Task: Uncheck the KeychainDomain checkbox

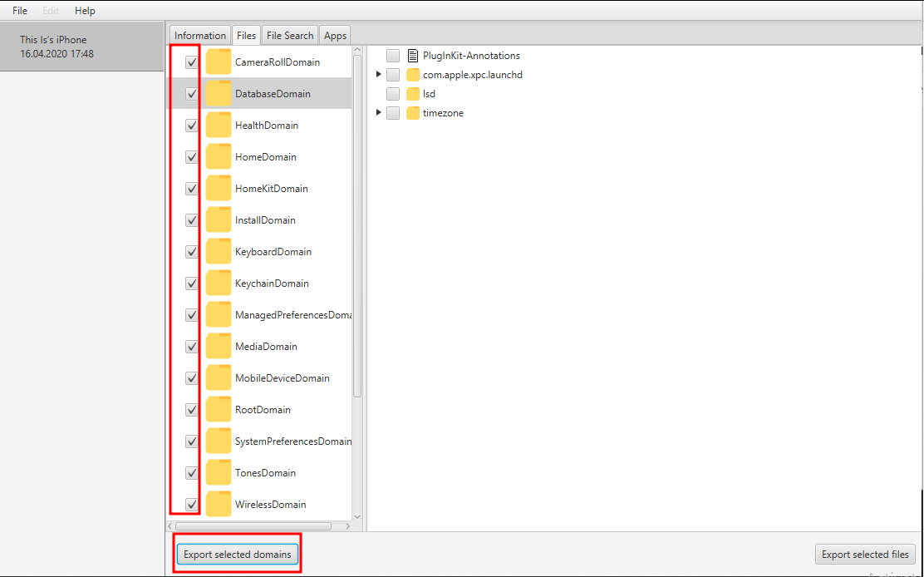Action: point(191,284)
